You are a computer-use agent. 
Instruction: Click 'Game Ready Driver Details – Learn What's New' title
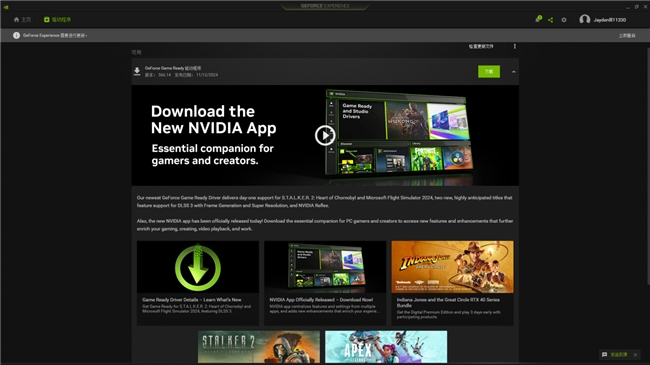(192, 299)
